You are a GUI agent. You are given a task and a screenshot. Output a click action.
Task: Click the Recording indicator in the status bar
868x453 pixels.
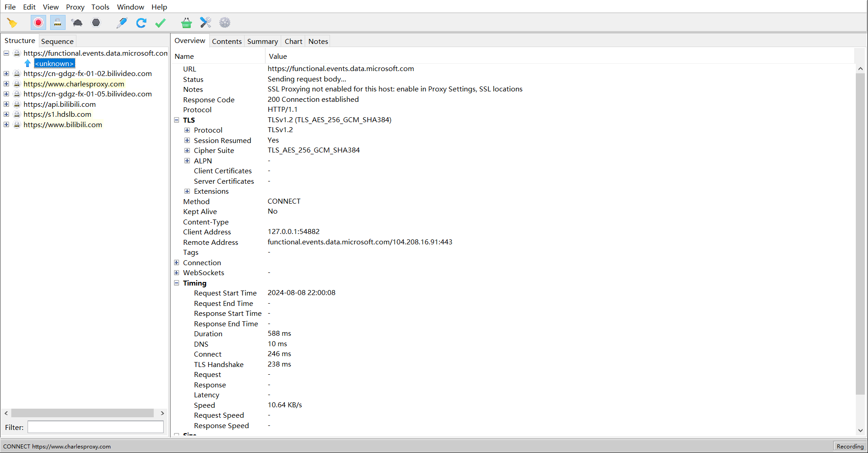pos(849,446)
